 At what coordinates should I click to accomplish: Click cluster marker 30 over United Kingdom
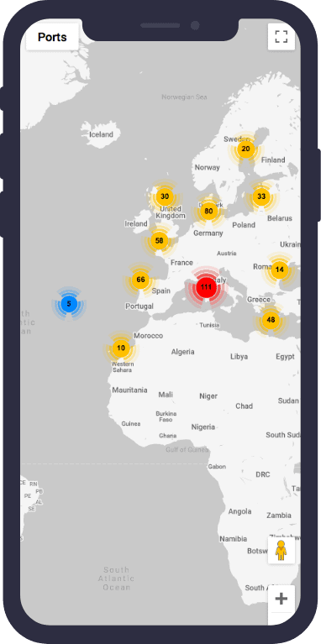click(x=165, y=196)
